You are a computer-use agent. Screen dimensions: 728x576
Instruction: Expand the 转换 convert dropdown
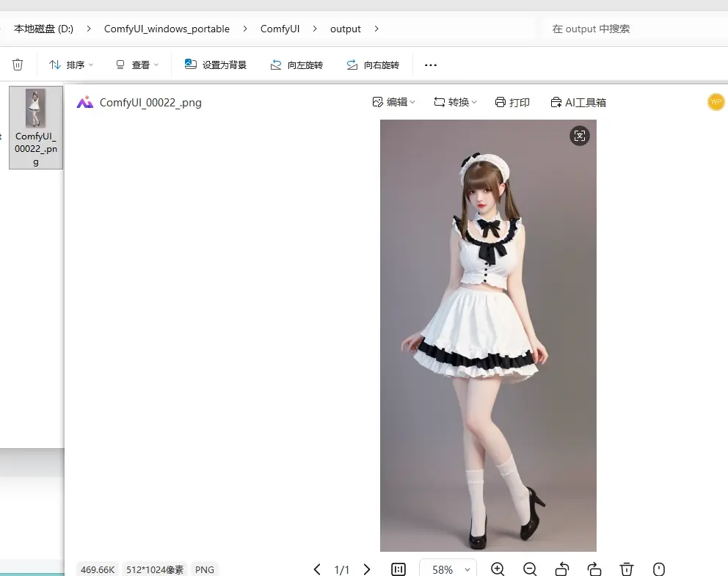[455, 102]
